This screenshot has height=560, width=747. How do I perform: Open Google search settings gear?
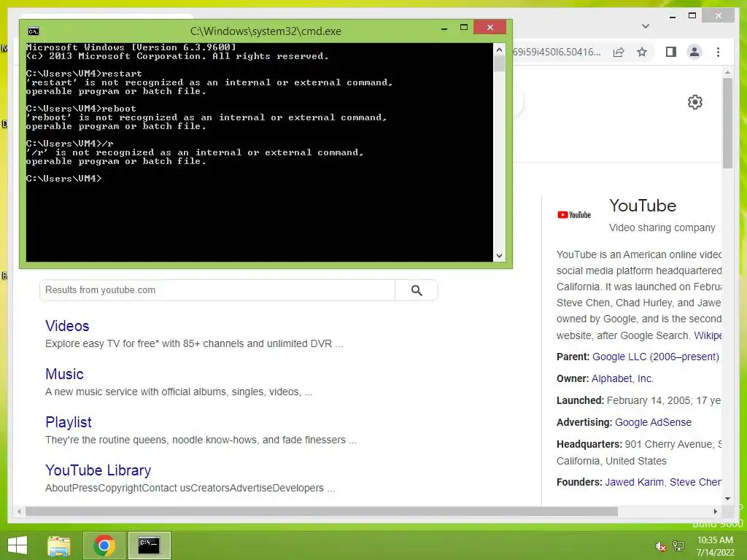click(695, 102)
